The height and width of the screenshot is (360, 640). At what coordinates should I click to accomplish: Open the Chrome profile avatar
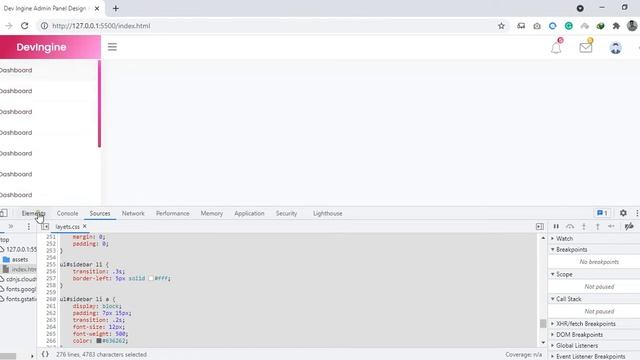click(632, 26)
